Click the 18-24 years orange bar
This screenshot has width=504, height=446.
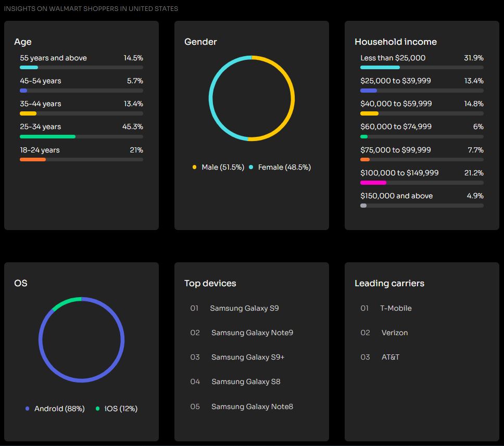click(x=33, y=160)
